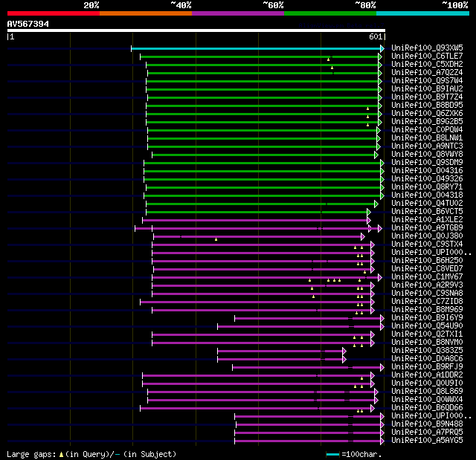Click UniRef100_A5AYG5 label
The image size is (476, 460).
pos(427,441)
